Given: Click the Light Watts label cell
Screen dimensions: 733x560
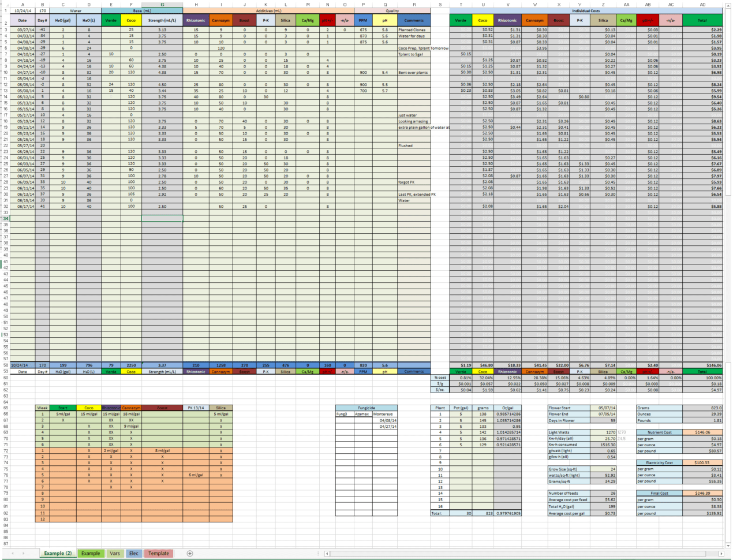Looking at the screenshot, I should (x=569, y=432).
